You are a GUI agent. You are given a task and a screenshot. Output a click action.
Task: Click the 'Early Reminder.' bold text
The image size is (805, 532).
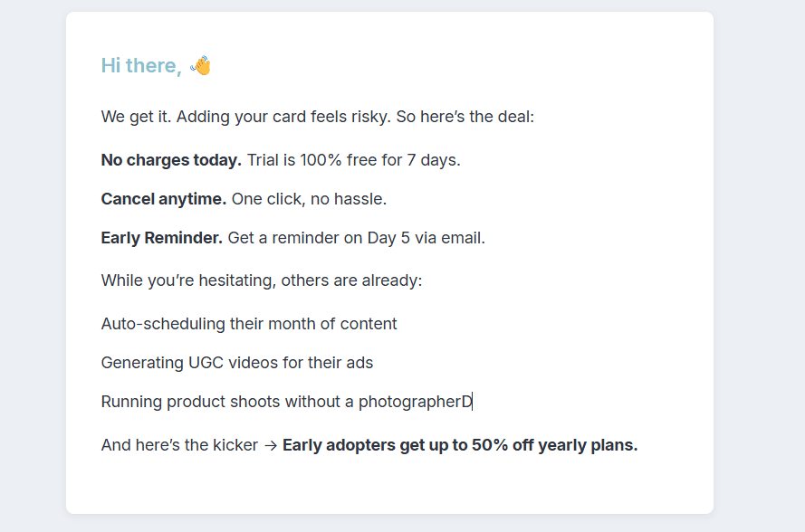tap(162, 239)
